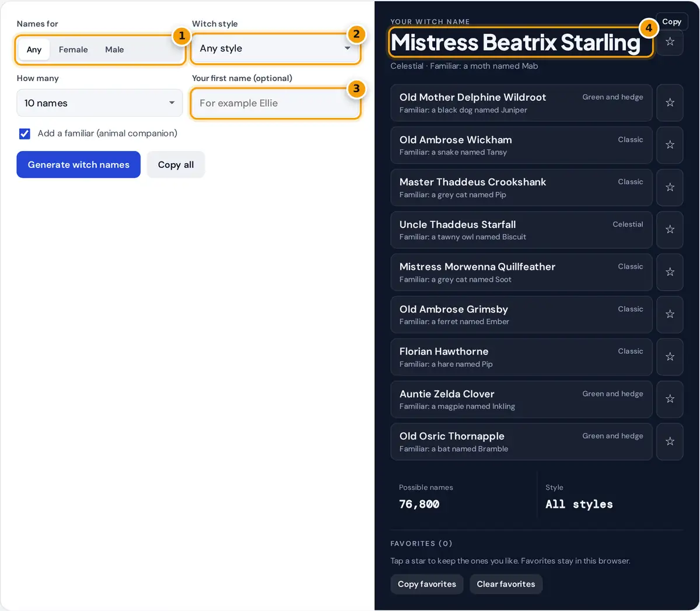Click the Uncle Thaddeus Starfall name

tap(457, 224)
